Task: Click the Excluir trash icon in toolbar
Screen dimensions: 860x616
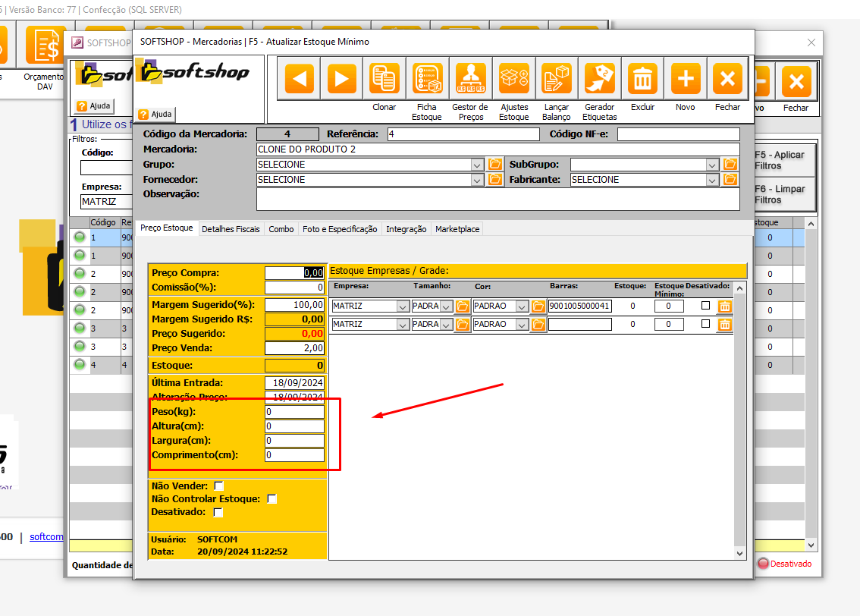Action: (642, 79)
